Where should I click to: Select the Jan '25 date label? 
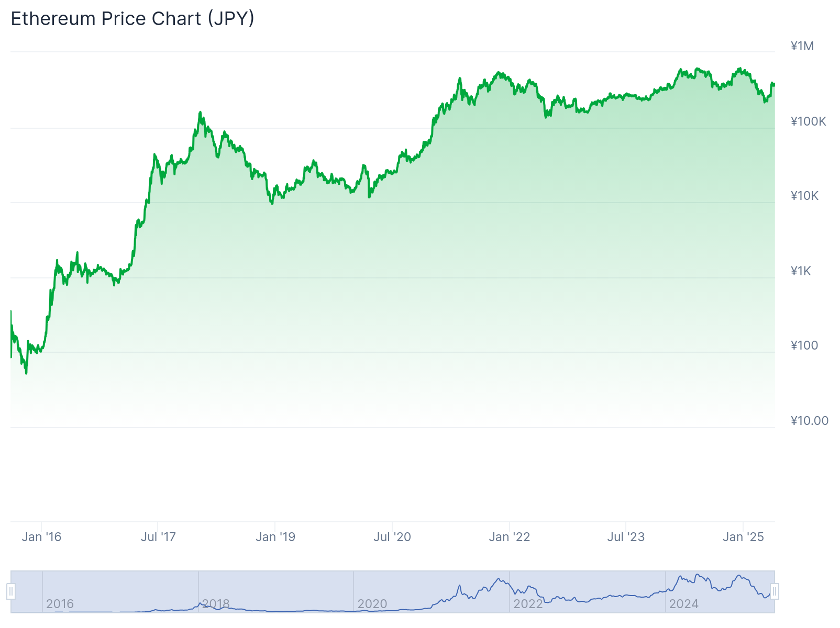click(x=744, y=536)
